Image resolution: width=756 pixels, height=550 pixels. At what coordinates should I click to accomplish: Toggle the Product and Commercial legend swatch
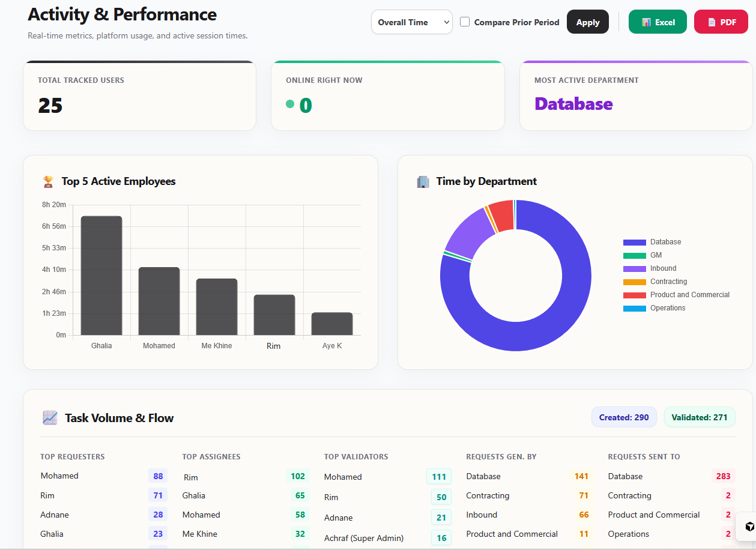635,295
